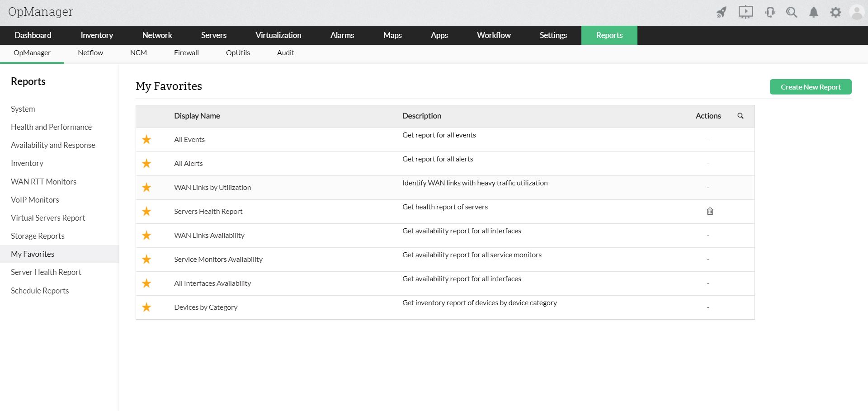Open the user profile avatar
Image resolution: width=868 pixels, height=411 pixels.
click(857, 12)
